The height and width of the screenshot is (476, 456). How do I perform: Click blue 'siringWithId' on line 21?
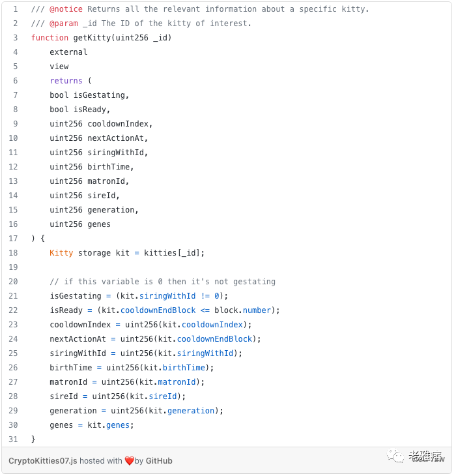(x=167, y=296)
